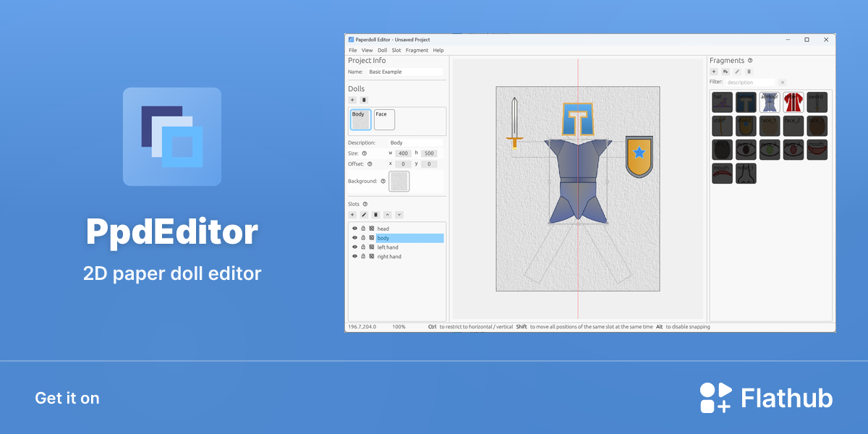The width and height of the screenshot is (868, 434).
Task: Delete the selected doll via trash icon
Action: click(364, 100)
